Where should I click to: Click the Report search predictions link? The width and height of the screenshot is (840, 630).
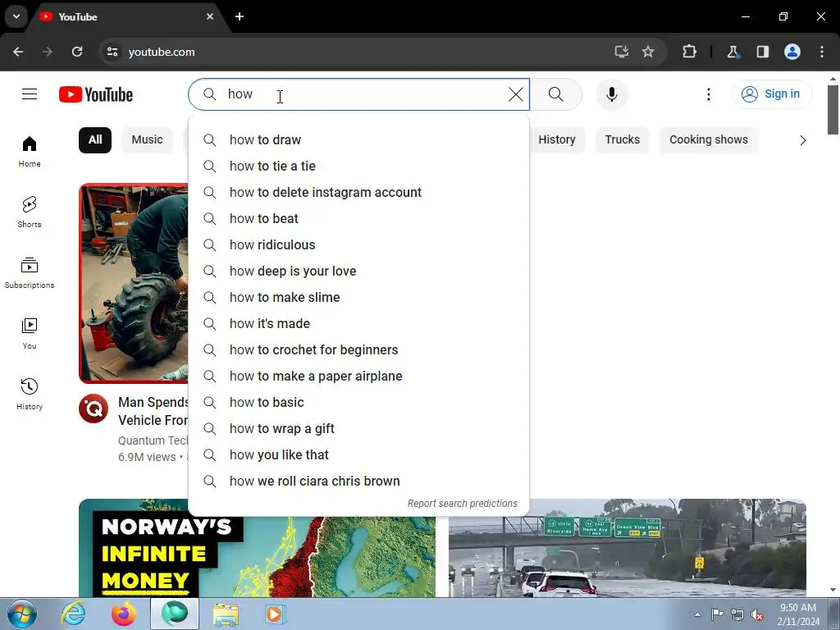463,504
